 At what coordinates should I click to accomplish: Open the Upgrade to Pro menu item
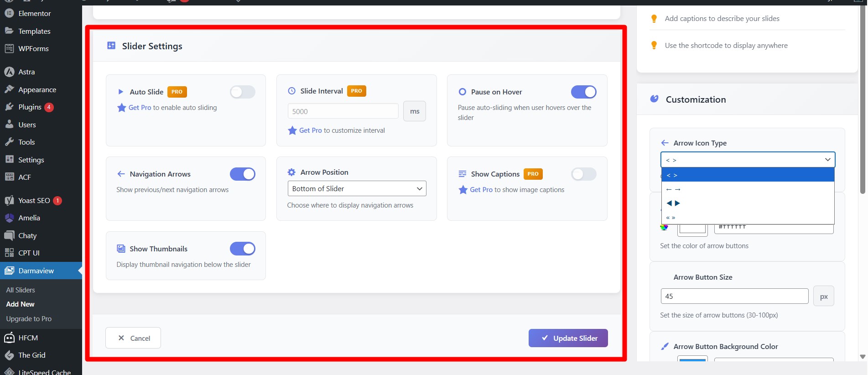(x=29, y=319)
